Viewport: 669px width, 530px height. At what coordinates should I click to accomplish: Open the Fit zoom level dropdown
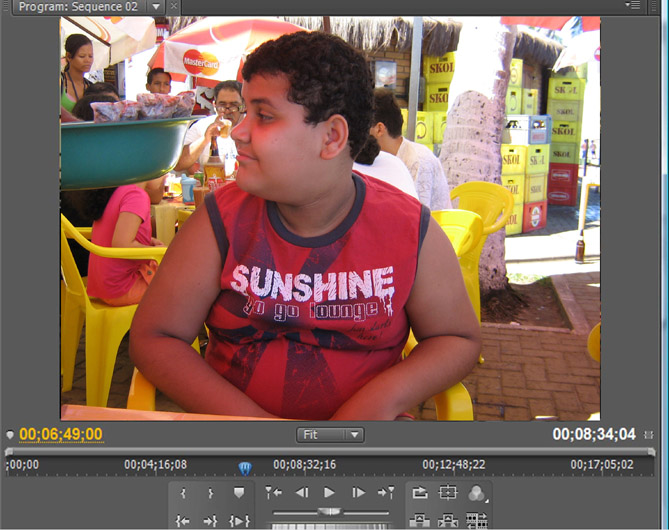[x=330, y=435]
